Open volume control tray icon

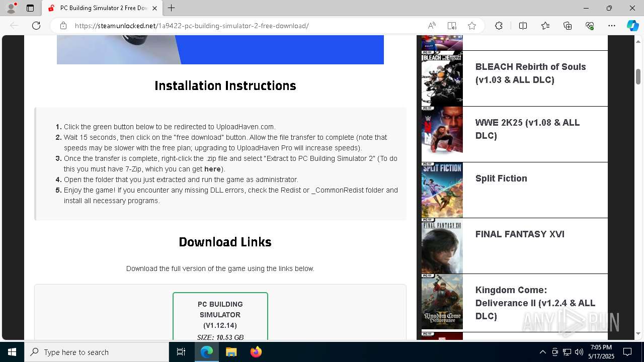click(579, 352)
